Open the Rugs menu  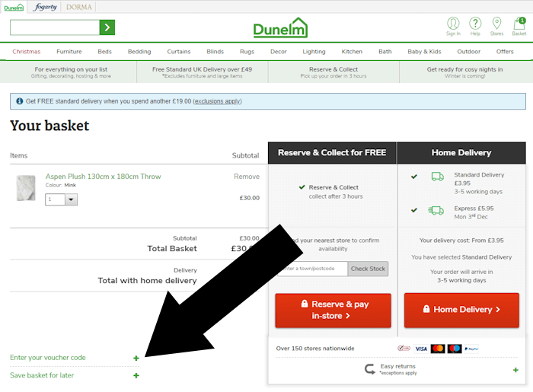click(247, 52)
